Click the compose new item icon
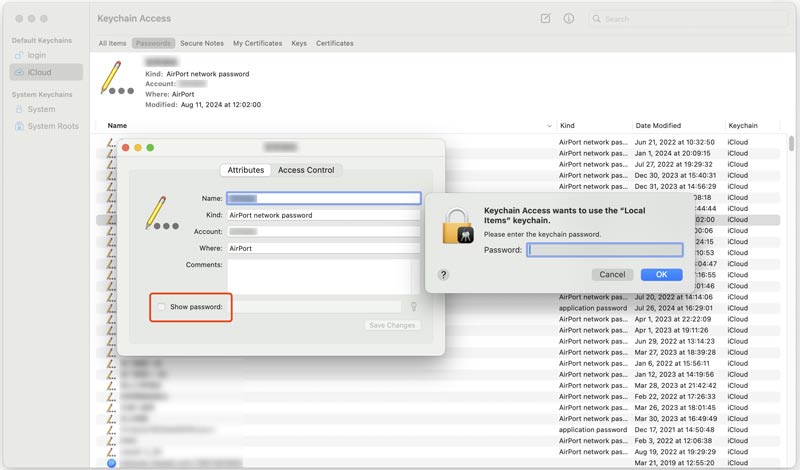Viewport: 800px width, 470px height. 545,19
